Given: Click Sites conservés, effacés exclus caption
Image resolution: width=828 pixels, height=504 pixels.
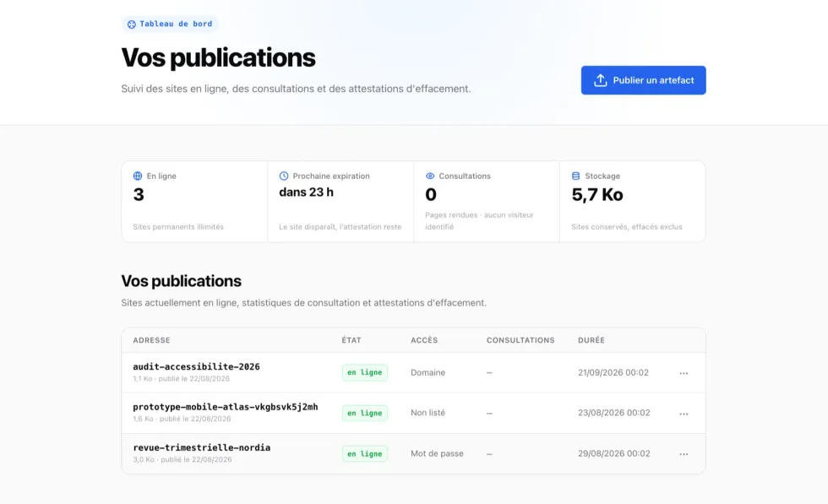Looking at the screenshot, I should (x=627, y=227).
